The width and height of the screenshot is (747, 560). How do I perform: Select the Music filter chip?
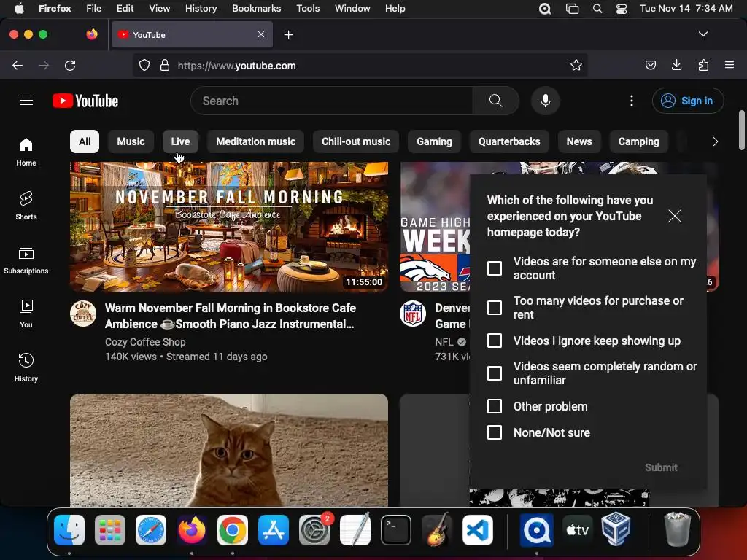point(131,141)
